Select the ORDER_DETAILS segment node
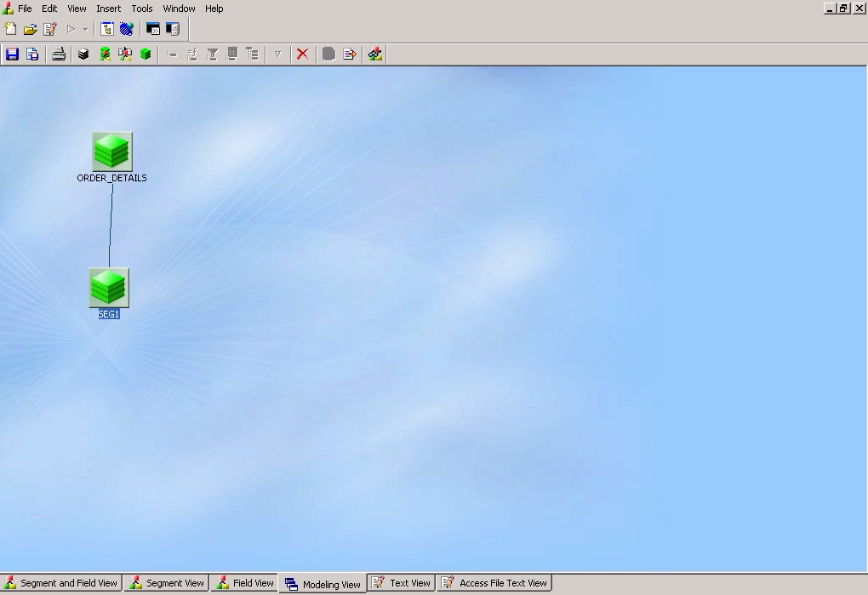The width and height of the screenshot is (868, 595). [111, 152]
